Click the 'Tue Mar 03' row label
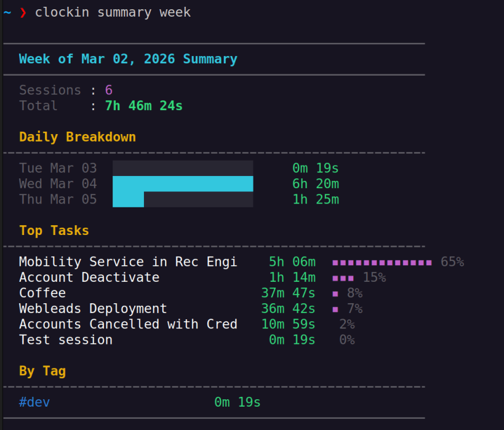 pyautogui.click(x=58, y=168)
